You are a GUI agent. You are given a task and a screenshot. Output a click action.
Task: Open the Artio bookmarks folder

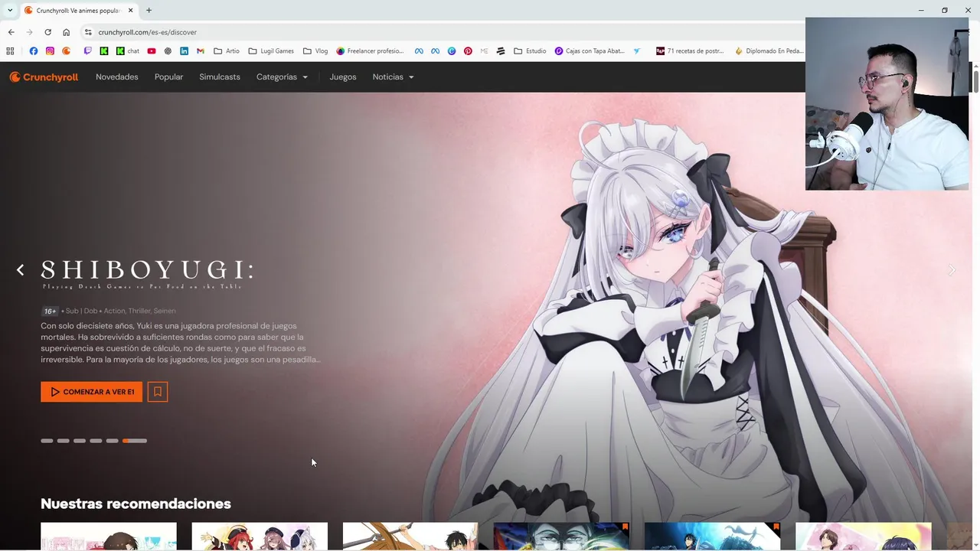tap(227, 51)
